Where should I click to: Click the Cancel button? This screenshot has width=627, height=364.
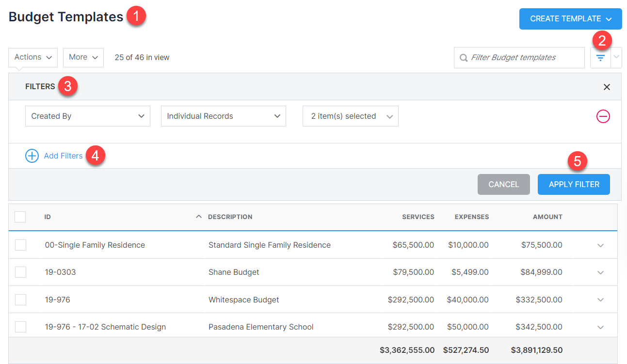point(503,184)
